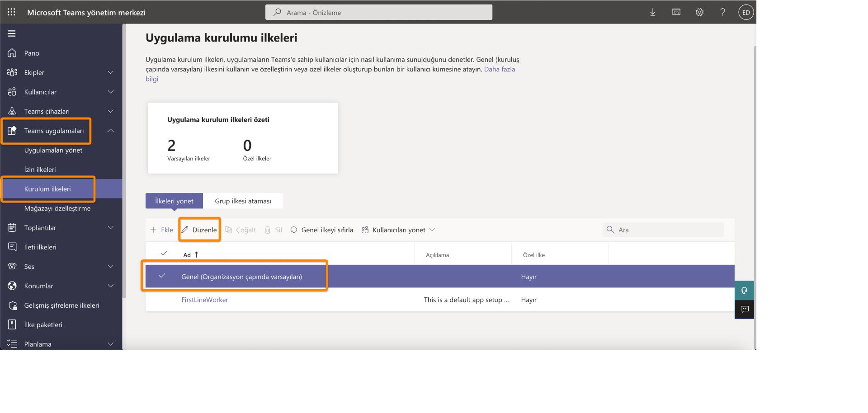Viewport: 868px width, 413px height.
Task: Open the app launcher waffle icon
Action: (x=12, y=12)
